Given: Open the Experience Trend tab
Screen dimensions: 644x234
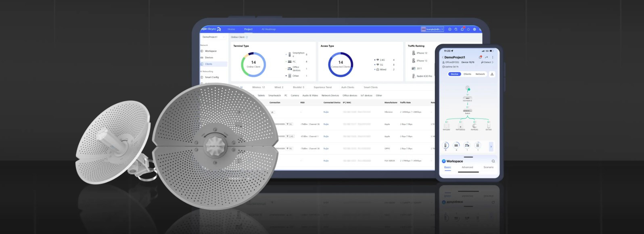Looking at the screenshot, I should point(323,87).
